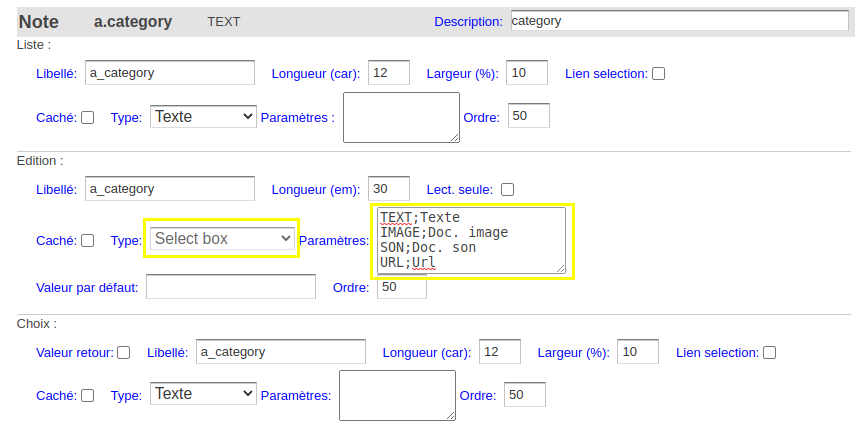Check the Lien selection box in Liste
This screenshot has width=861, height=430.
point(658,74)
